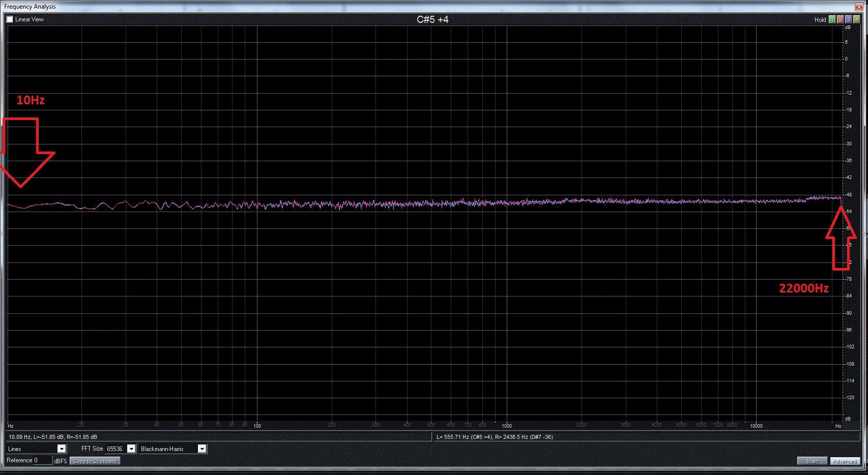Click the 100 Hz mark on frequency axis
Image resolution: width=868 pixels, height=475 pixels.
point(257,426)
